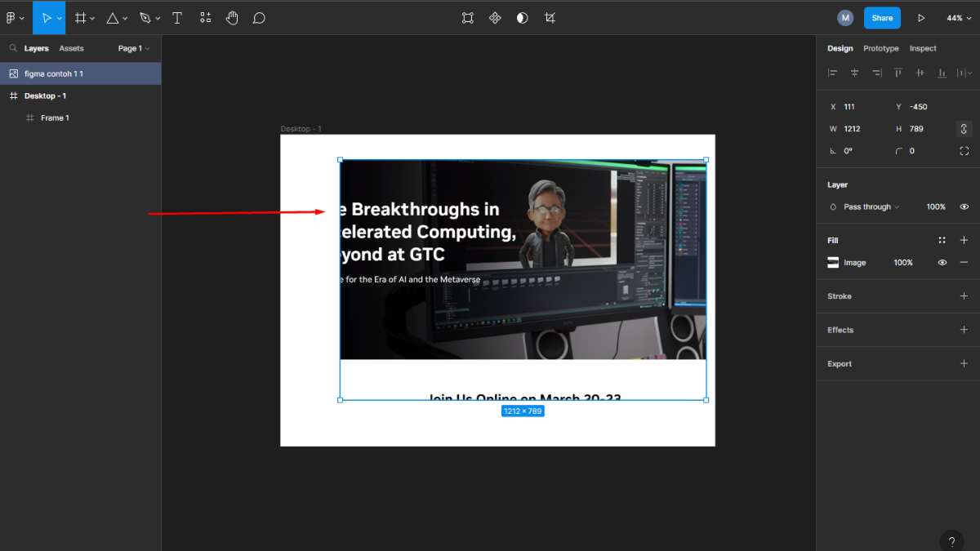Click Align right icon
The width and height of the screenshot is (980, 551).
876,73
